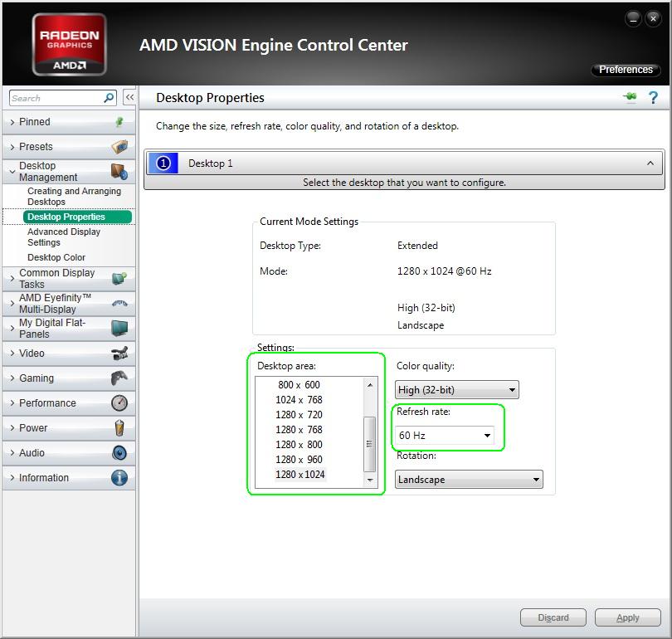
Task: Open Desktop Color page
Action: tap(56, 257)
